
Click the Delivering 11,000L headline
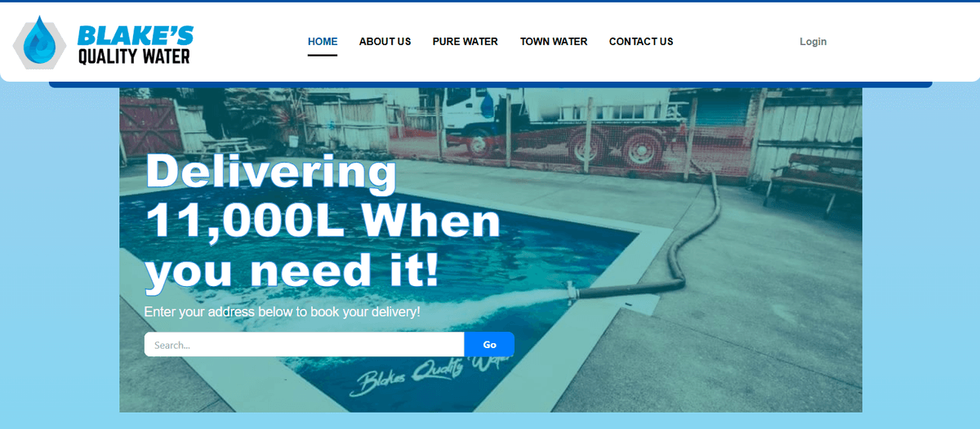[x=323, y=221]
